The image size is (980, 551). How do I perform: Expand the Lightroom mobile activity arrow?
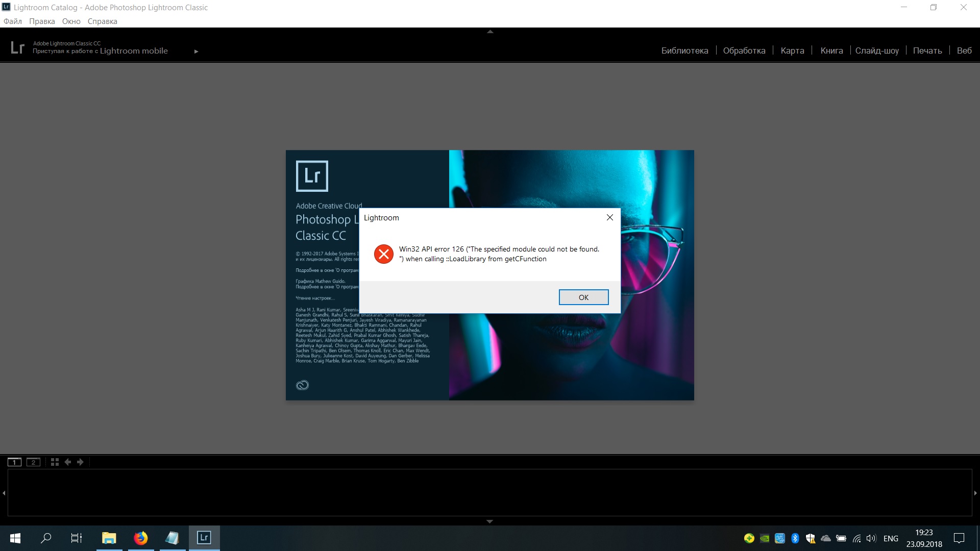[196, 51]
